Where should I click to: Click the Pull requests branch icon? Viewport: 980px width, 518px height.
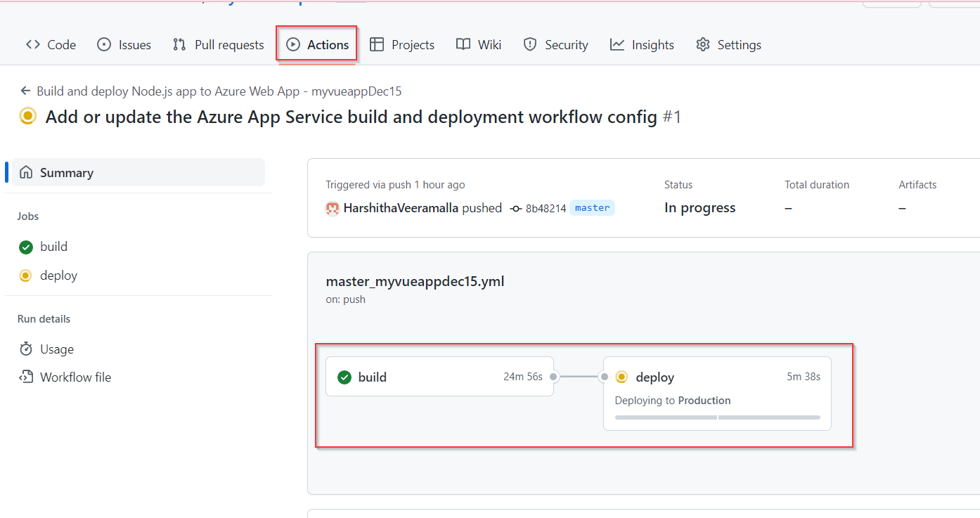(x=179, y=44)
